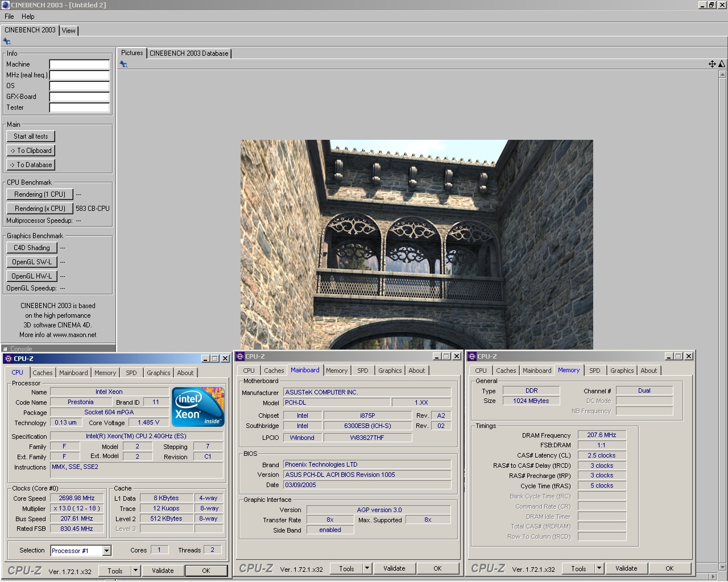Click the pin icon under the CINEBENCH 2003 tab
The width and height of the screenshot is (728, 582).
7,41
